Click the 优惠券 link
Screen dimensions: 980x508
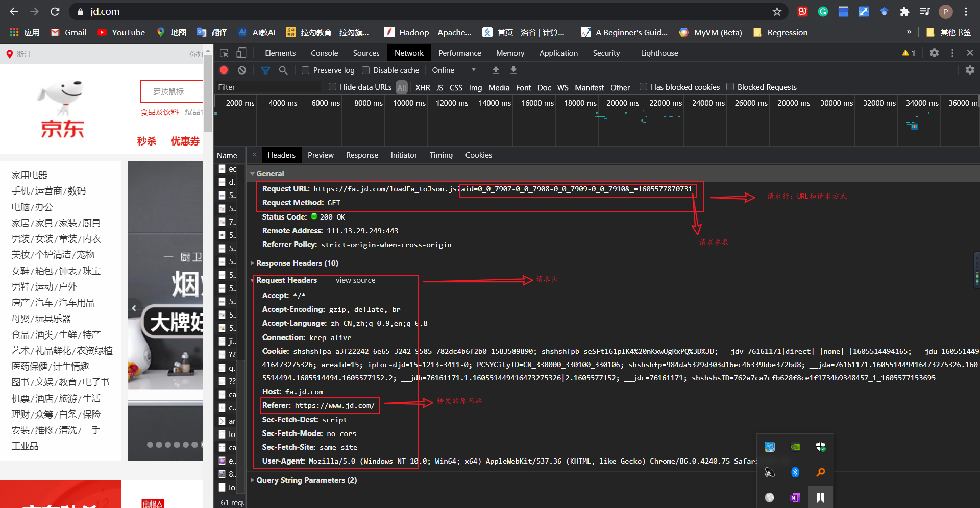(185, 141)
